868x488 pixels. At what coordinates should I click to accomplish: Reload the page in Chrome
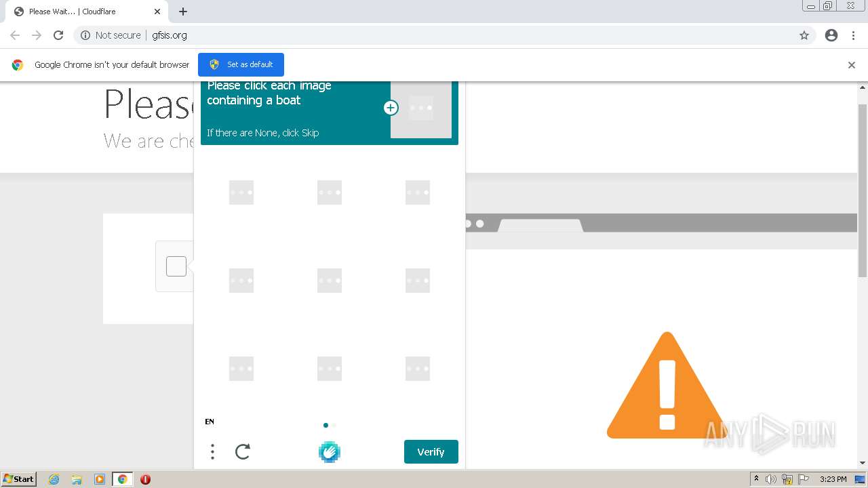point(58,35)
